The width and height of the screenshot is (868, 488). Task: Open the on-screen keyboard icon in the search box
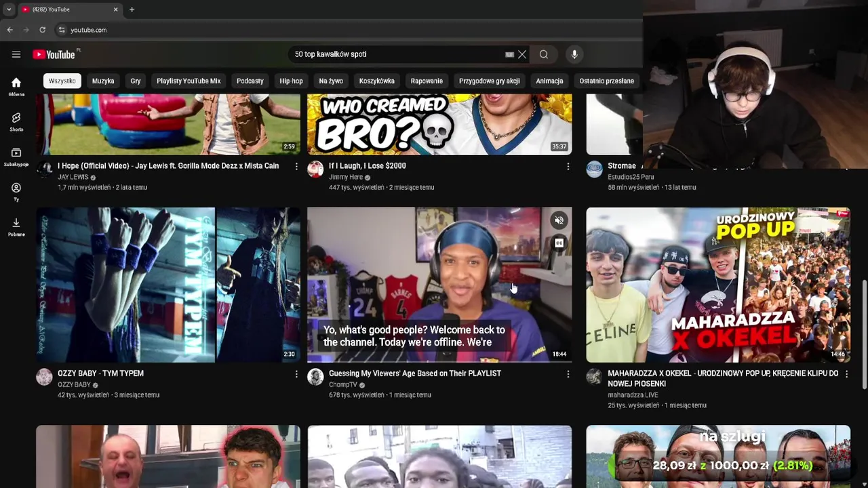(509, 55)
